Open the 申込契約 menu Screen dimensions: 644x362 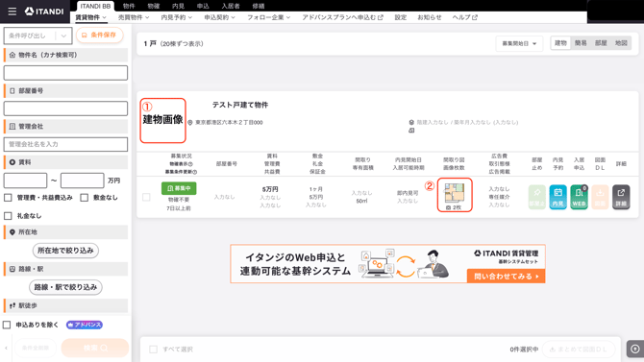tap(220, 17)
